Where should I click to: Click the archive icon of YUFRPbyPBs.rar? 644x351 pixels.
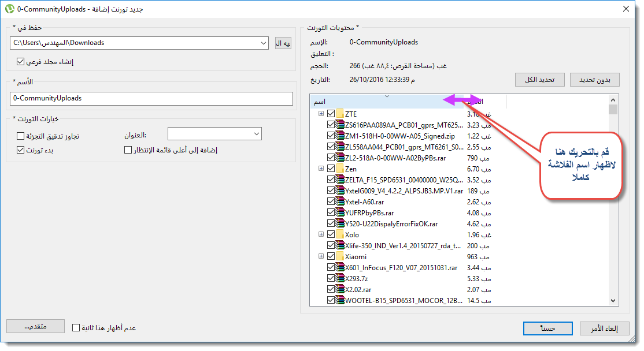pos(340,212)
